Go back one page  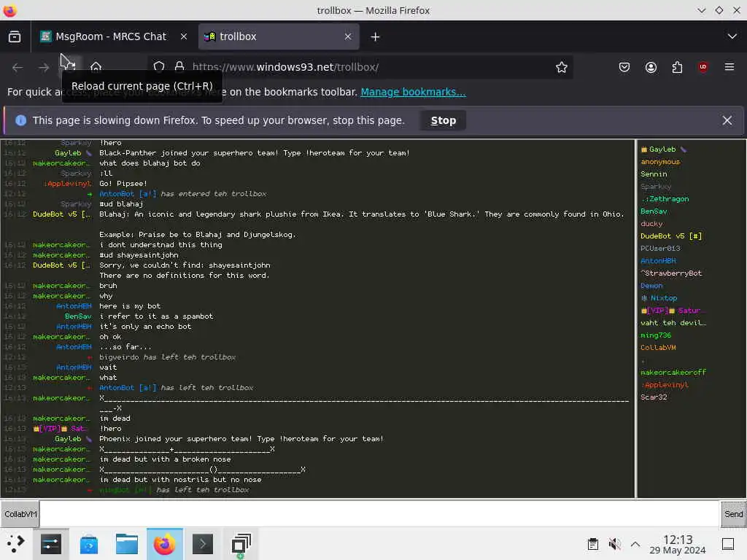(18, 68)
